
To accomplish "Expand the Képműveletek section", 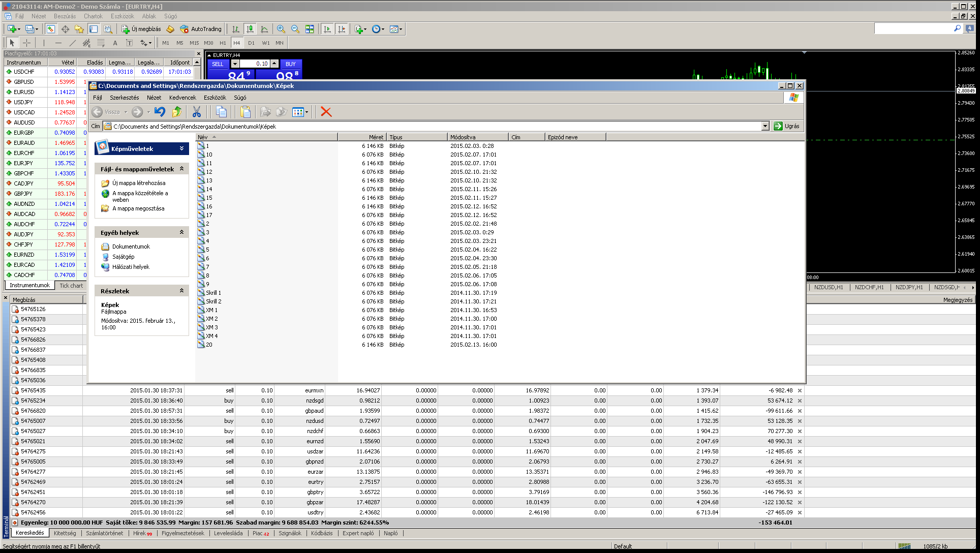I will pyautogui.click(x=181, y=148).
